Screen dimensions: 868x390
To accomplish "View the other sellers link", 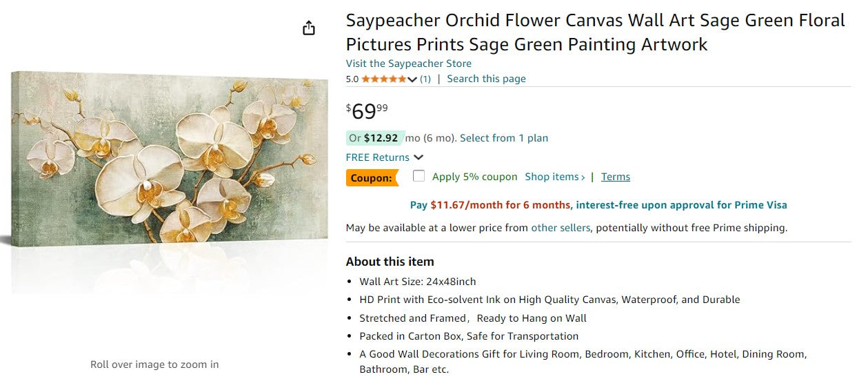I will 561,228.
